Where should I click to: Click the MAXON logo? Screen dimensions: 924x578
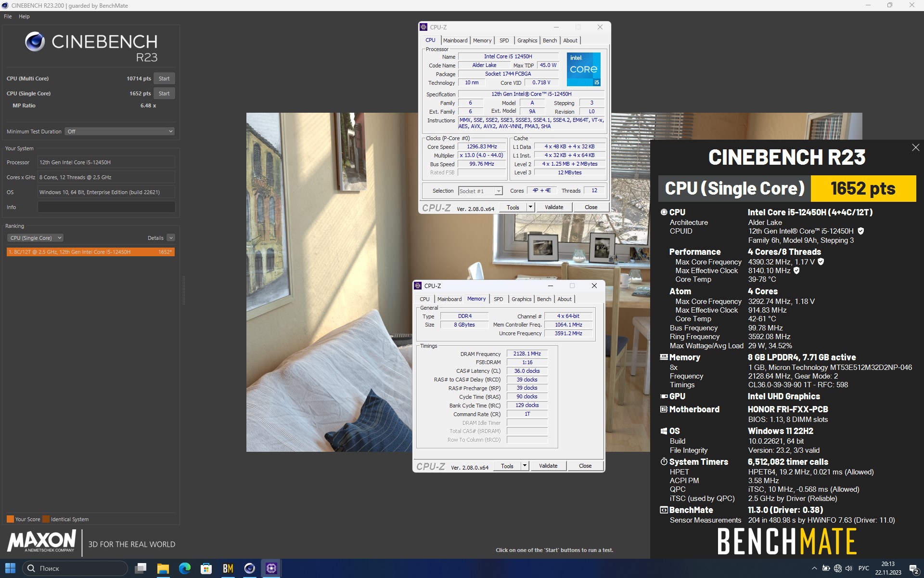tap(42, 540)
